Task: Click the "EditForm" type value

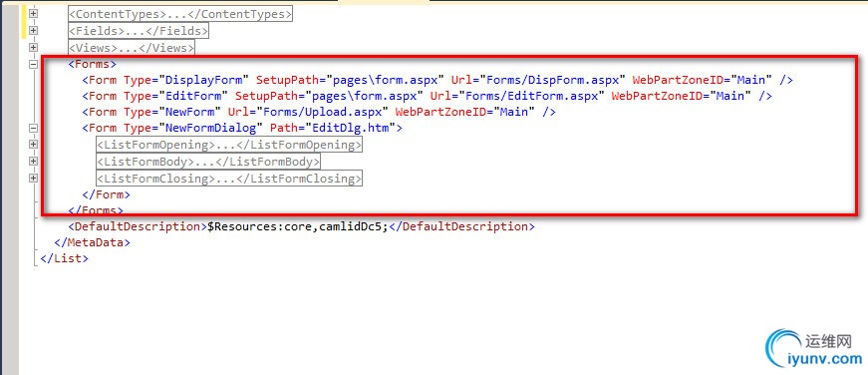Action: click(x=193, y=96)
